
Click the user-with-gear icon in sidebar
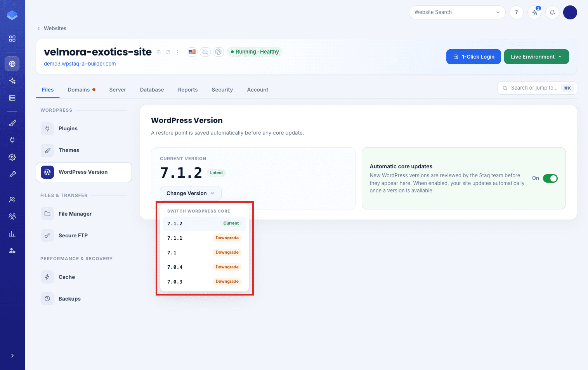(12, 251)
